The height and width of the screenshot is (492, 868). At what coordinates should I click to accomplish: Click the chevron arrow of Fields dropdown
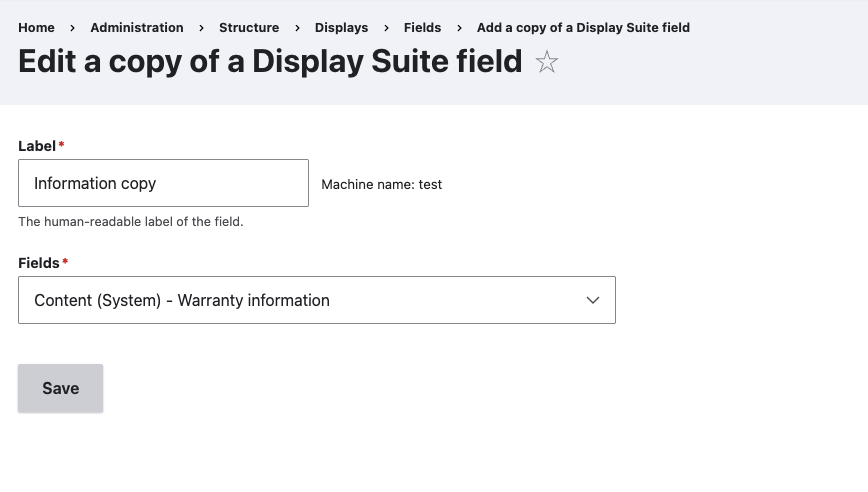tap(593, 301)
